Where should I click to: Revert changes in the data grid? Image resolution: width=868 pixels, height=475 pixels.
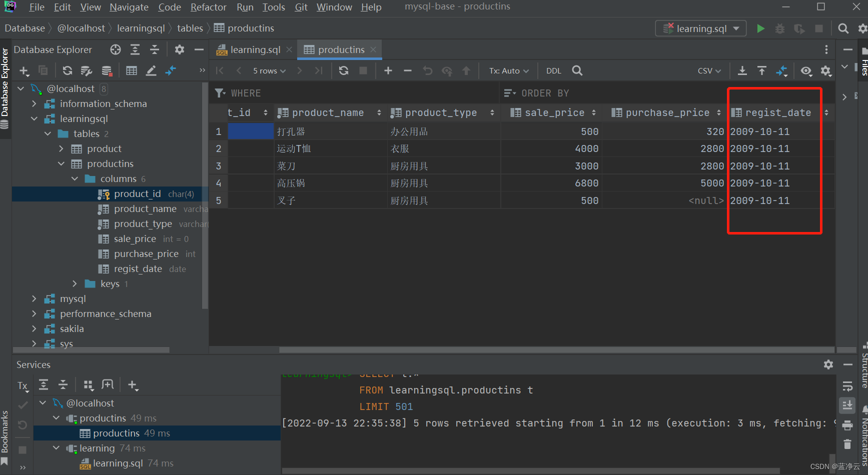click(427, 70)
